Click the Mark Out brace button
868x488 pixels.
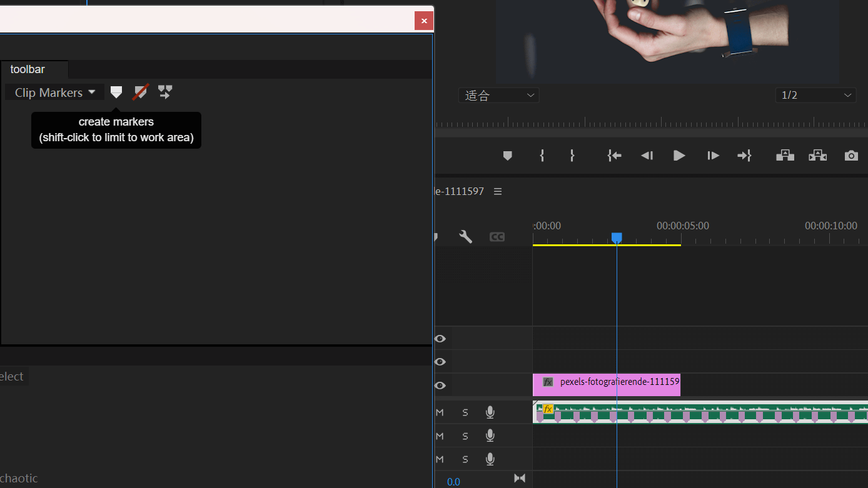tap(572, 156)
